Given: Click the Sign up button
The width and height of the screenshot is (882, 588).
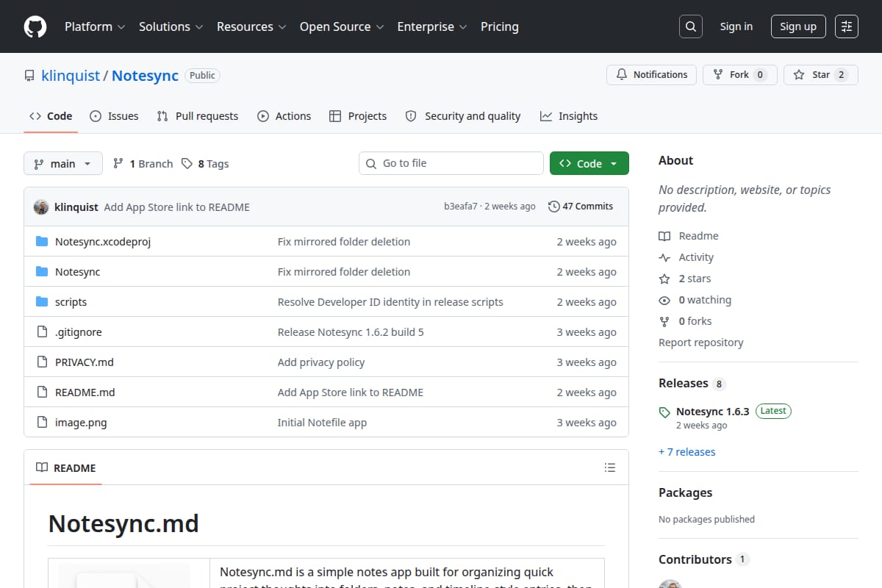Looking at the screenshot, I should point(798,26).
